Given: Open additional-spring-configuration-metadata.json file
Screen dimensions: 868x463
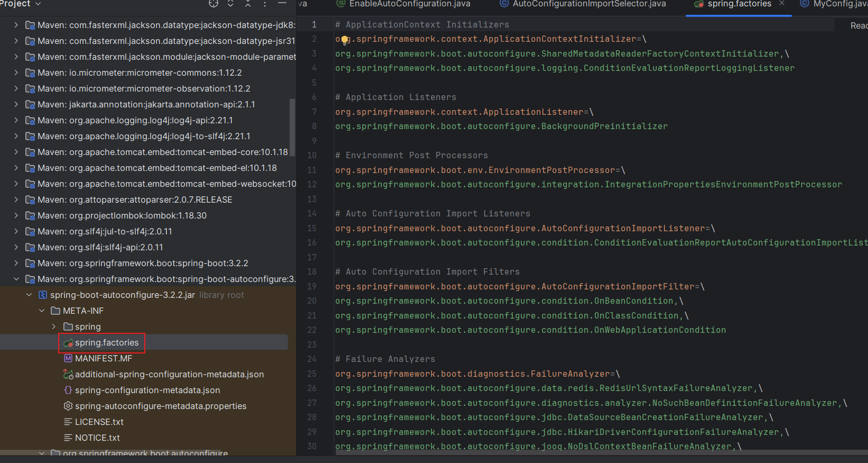Looking at the screenshot, I should click(x=169, y=374).
